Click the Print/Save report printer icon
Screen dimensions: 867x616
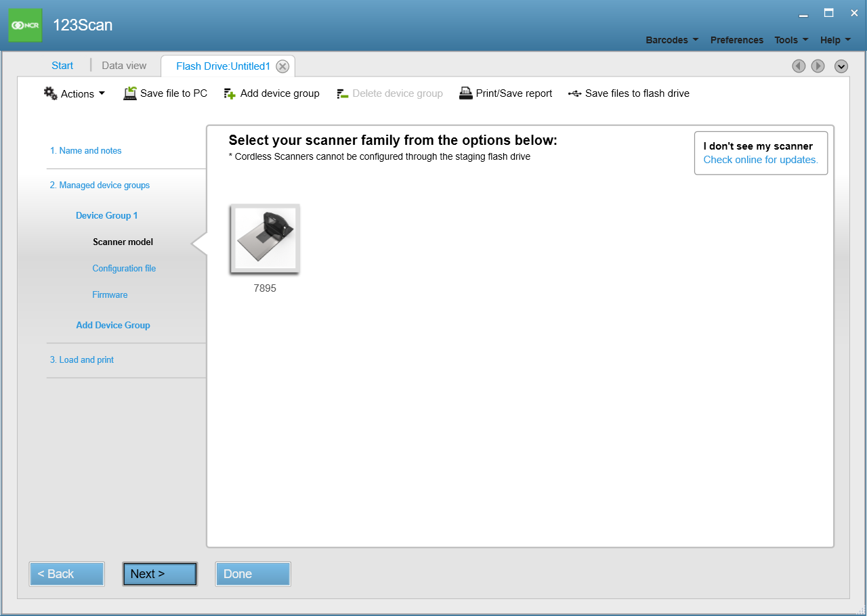tap(465, 93)
